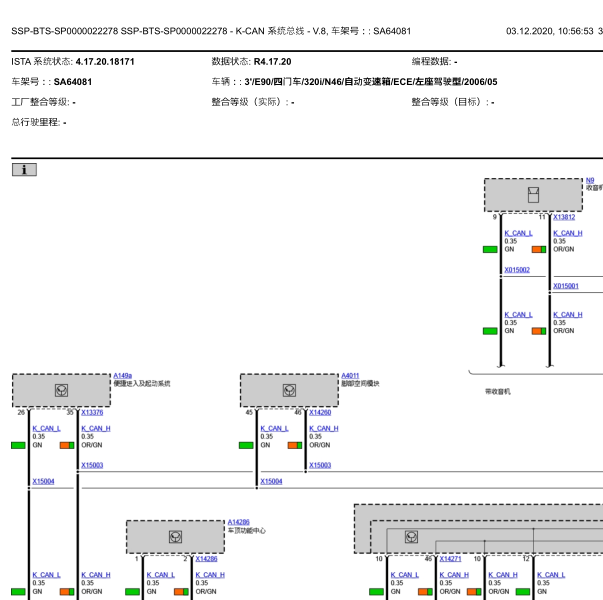Open the K_CAN_L link at pin 12
Screen dimensions: 603x600
coord(551,575)
